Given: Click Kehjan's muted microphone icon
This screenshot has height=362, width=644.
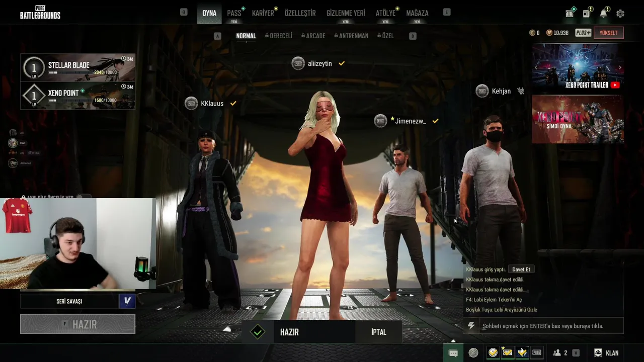Looking at the screenshot, I should (521, 91).
